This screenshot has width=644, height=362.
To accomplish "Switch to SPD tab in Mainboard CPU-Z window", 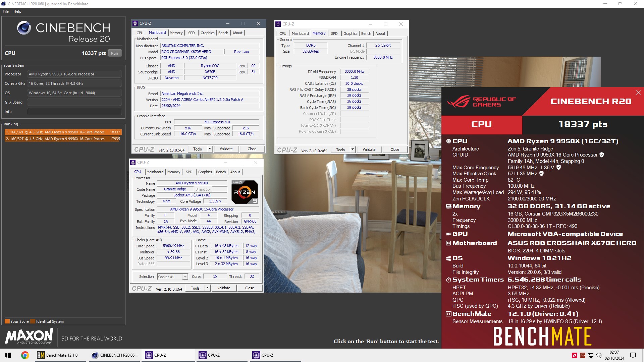I will [x=191, y=33].
